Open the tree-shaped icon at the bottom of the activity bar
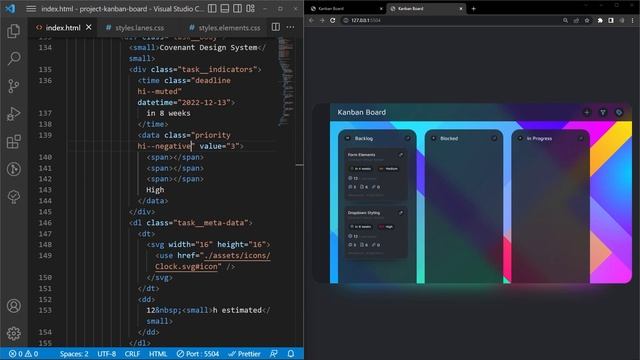 [x=13, y=197]
